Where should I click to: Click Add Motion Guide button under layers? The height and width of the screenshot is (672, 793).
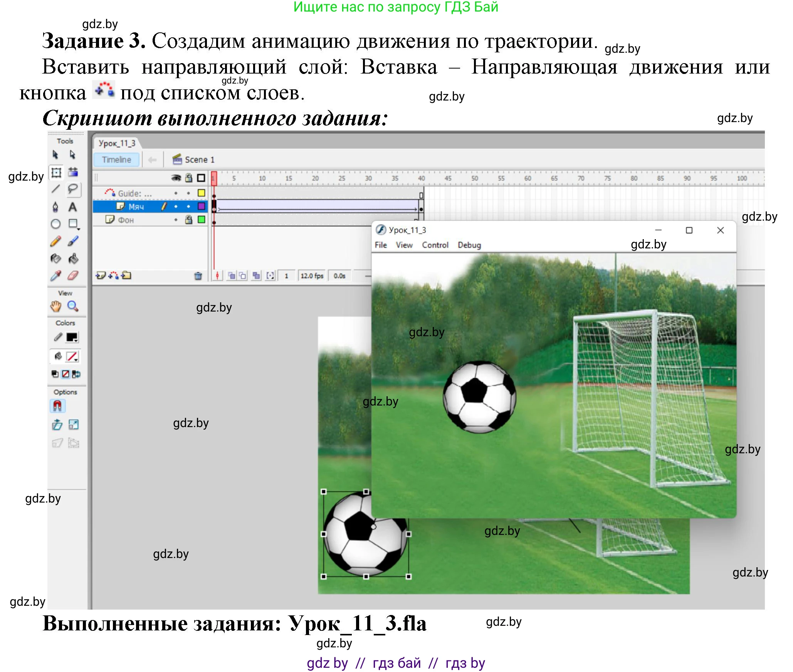[114, 275]
